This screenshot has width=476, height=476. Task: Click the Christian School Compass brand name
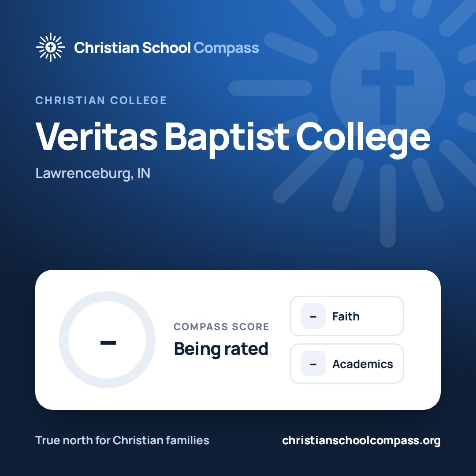coord(166,48)
